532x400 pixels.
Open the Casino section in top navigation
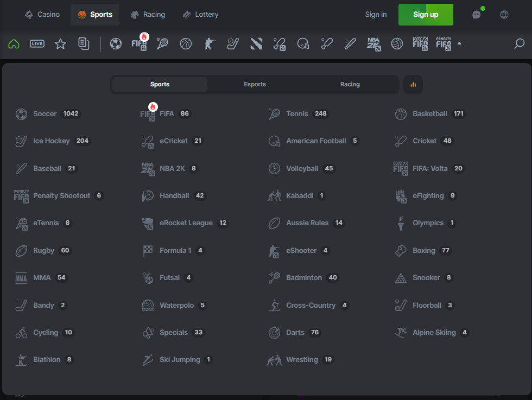(x=42, y=15)
